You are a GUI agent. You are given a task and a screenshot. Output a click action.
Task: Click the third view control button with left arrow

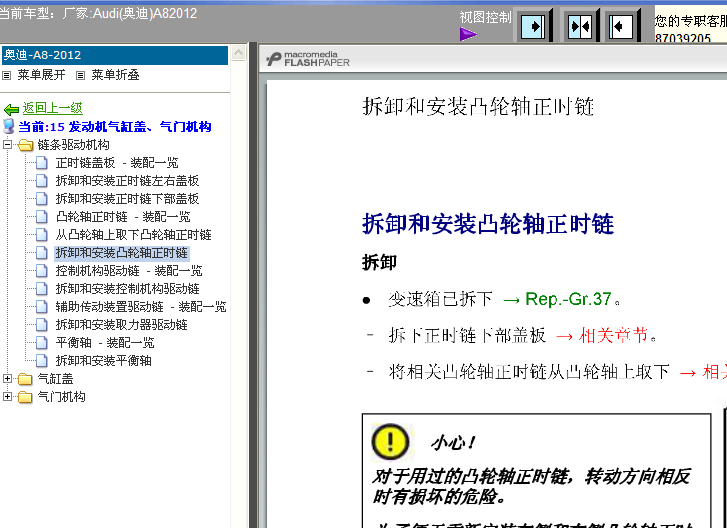click(622, 25)
